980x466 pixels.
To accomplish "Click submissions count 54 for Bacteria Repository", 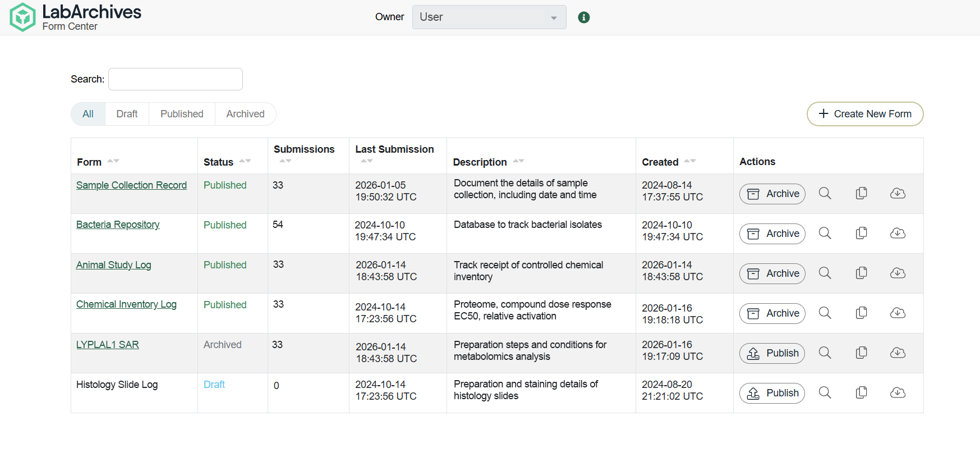I will (x=278, y=225).
